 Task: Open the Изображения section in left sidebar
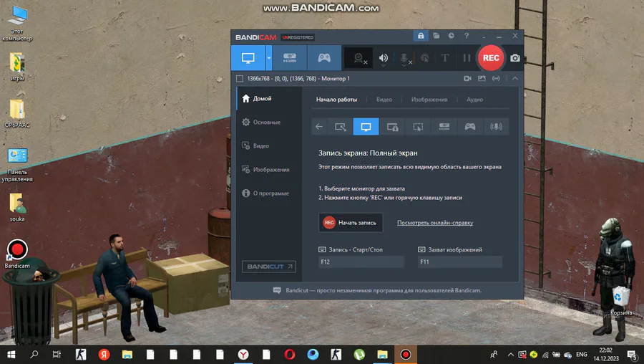click(269, 169)
